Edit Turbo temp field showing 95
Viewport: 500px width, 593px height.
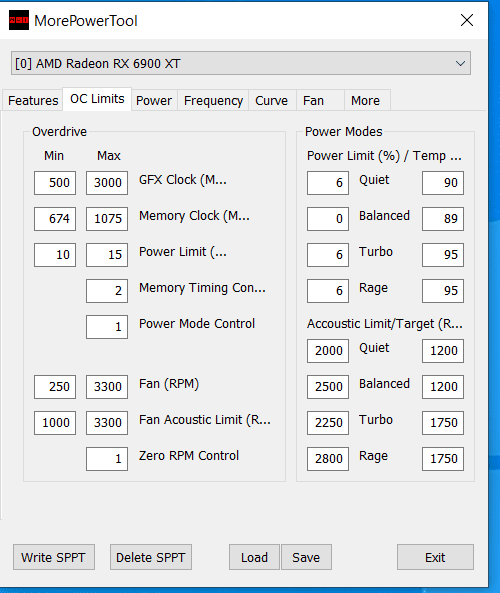coord(443,255)
